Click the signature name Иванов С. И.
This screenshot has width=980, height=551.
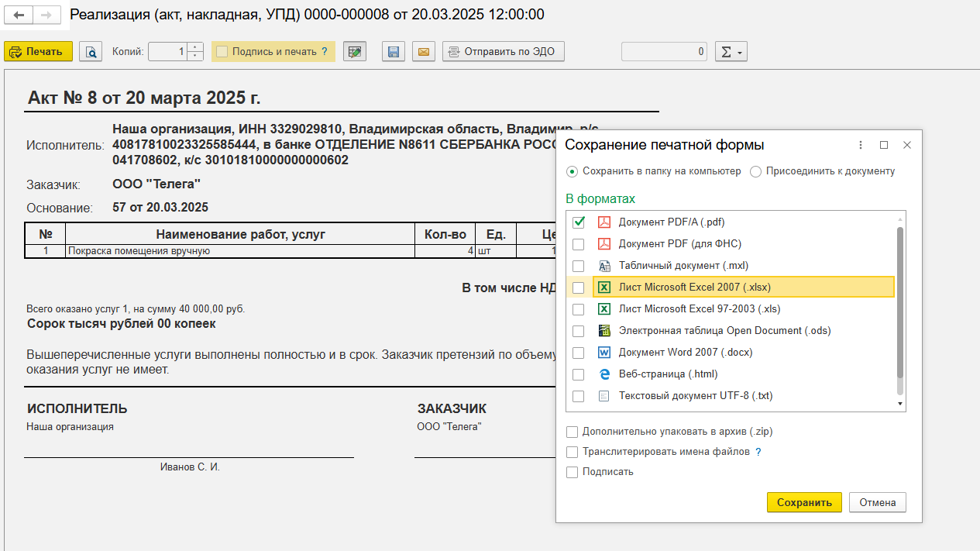coord(190,467)
